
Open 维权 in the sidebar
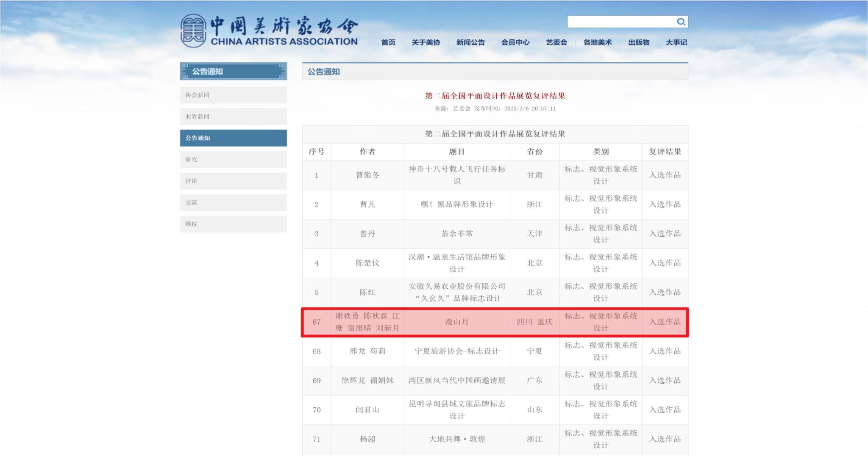(x=233, y=224)
